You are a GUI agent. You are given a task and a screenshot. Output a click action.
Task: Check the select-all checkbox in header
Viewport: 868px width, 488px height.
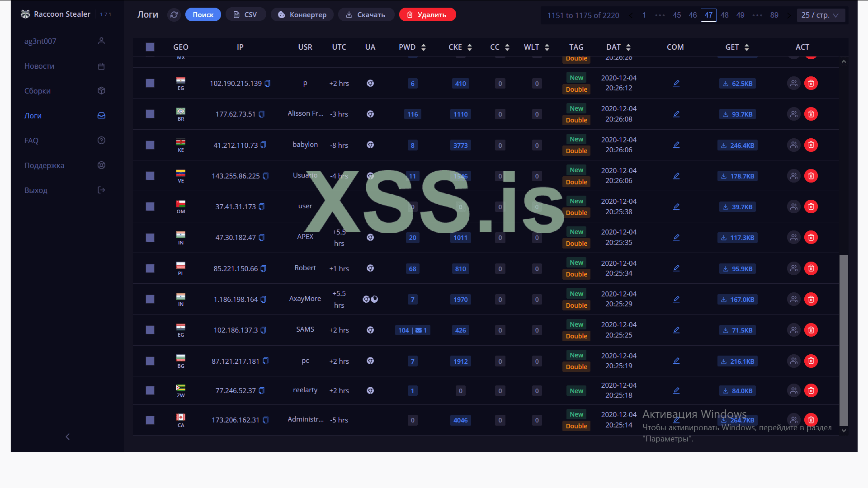[x=150, y=47]
